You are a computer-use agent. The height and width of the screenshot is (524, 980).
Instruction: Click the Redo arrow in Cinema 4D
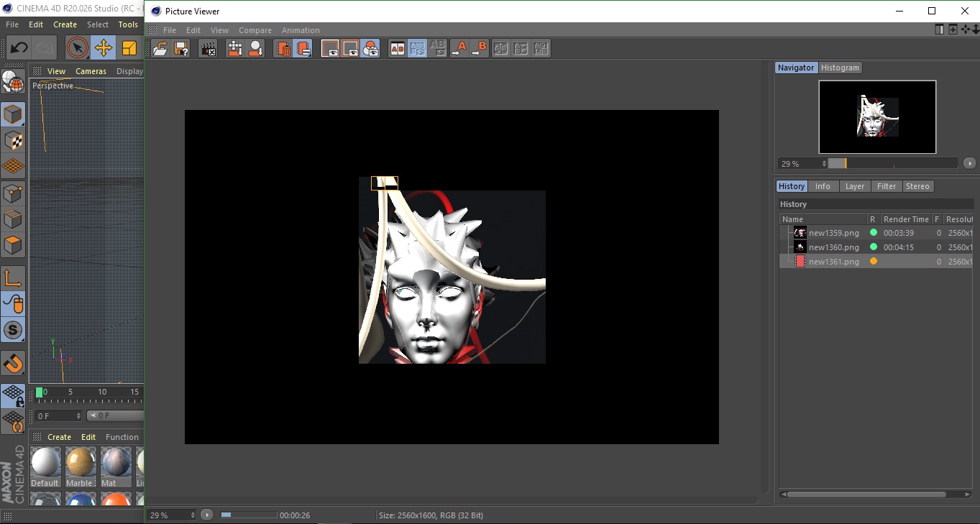[x=45, y=48]
